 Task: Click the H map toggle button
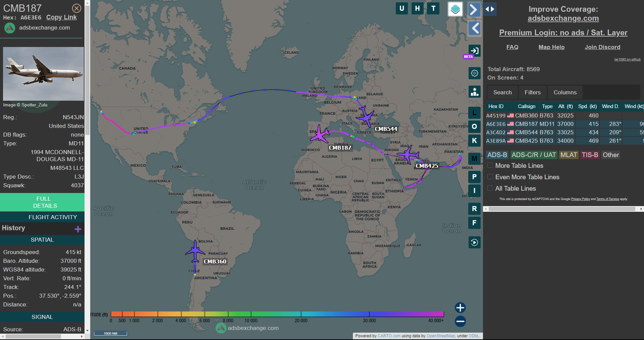(x=417, y=8)
